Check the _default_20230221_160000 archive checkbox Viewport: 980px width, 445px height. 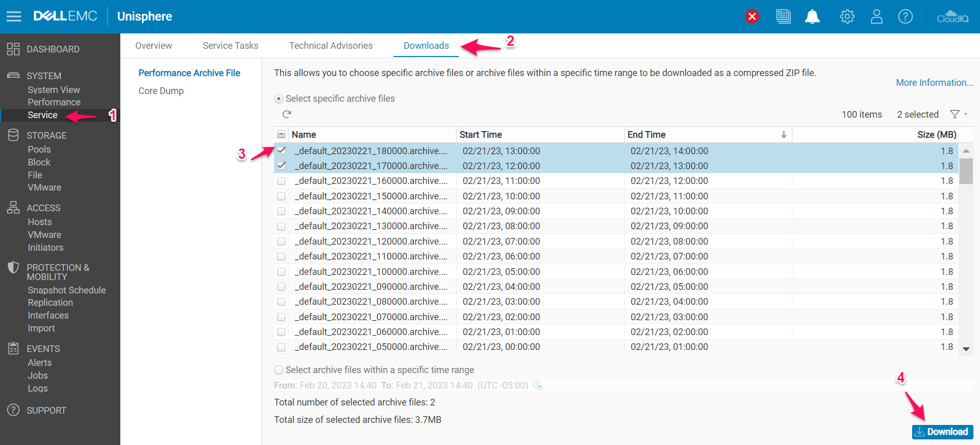281,181
